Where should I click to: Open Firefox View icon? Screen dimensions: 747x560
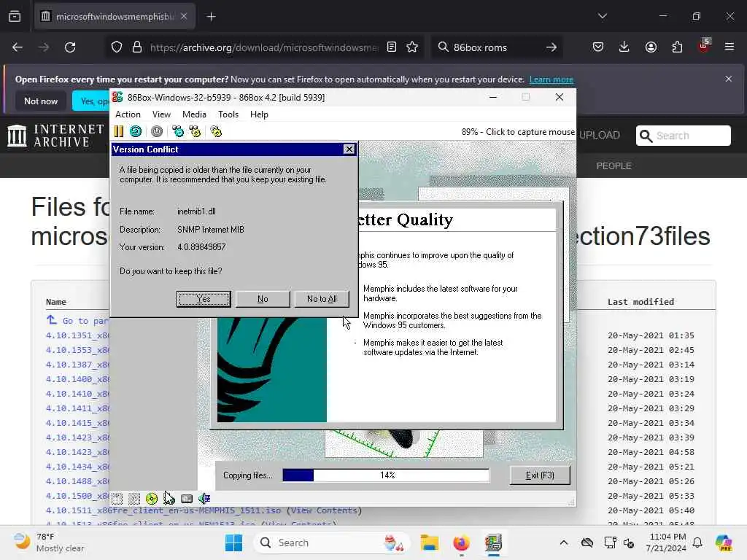click(15, 17)
